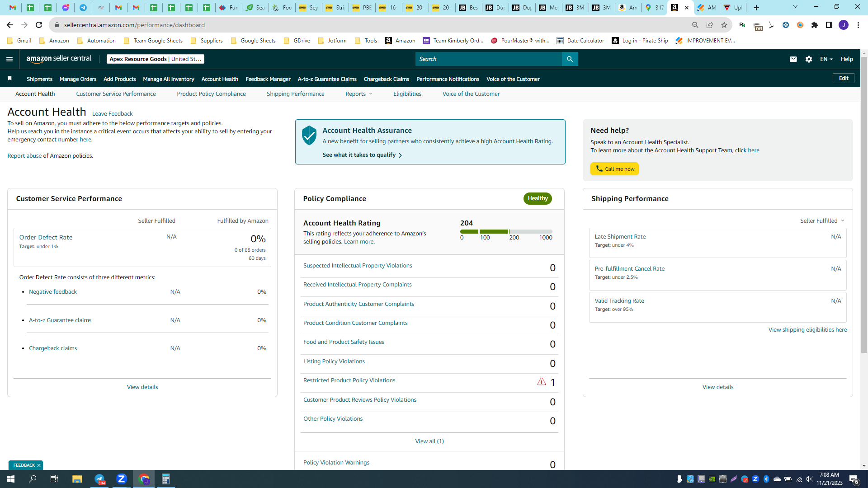The width and height of the screenshot is (868, 488).
Task: Open File Explorer from the taskbar
Action: 77,479
